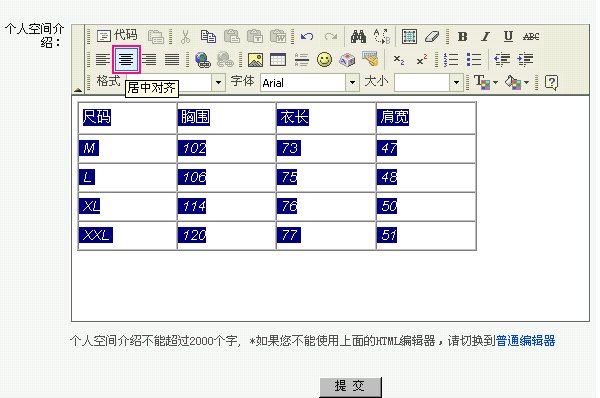Insert a smiley emoticon
This screenshot has width=600, height=398.
pos(324,60)
